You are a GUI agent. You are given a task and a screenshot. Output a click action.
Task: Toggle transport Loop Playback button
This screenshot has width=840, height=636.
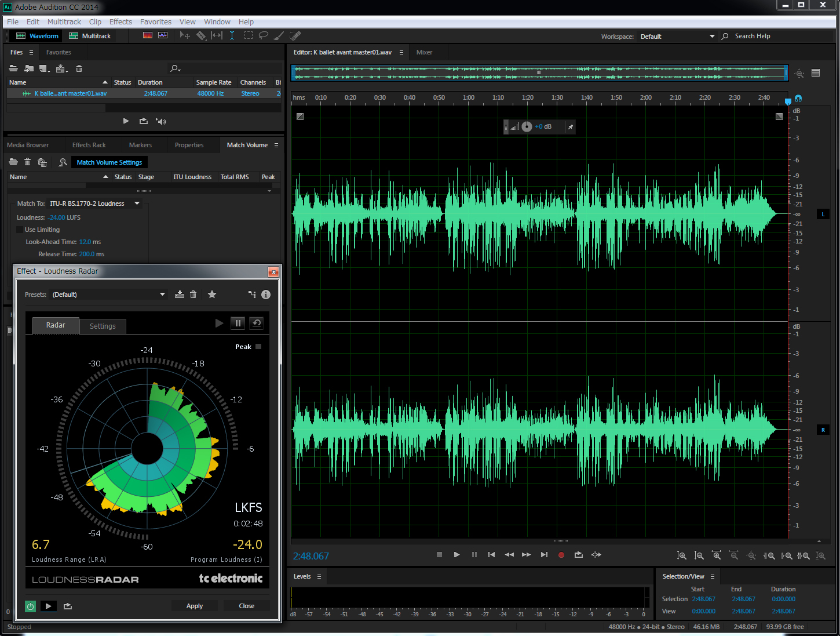point(578,555)
